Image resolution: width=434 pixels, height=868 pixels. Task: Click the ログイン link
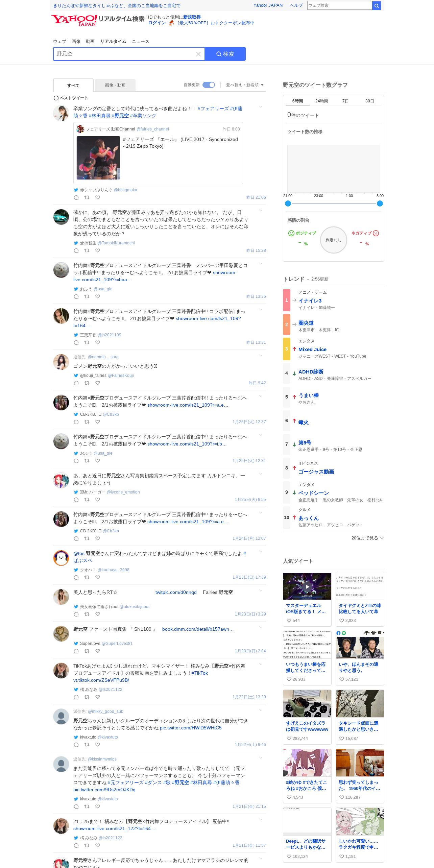(x=157, y=23)
